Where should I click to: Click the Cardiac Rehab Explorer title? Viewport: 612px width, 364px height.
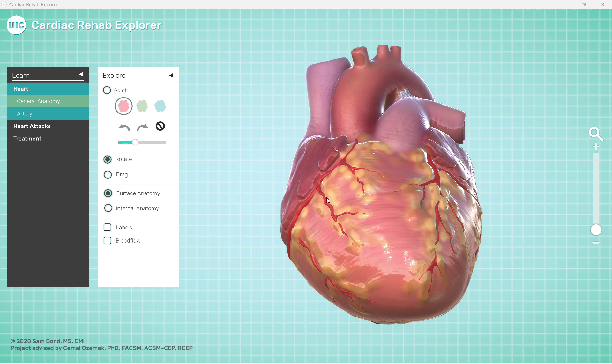coord(96,25)
